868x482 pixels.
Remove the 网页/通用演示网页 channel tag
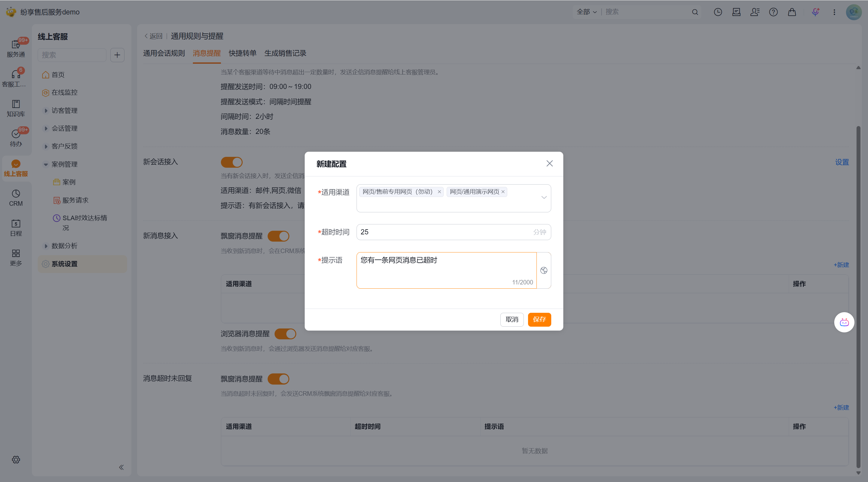503,192
